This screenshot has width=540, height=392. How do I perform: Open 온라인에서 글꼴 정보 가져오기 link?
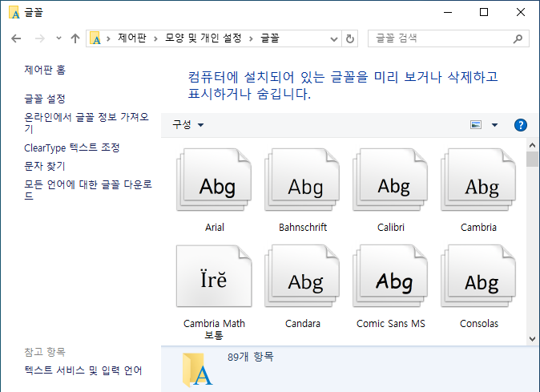(x=87, y=123)
